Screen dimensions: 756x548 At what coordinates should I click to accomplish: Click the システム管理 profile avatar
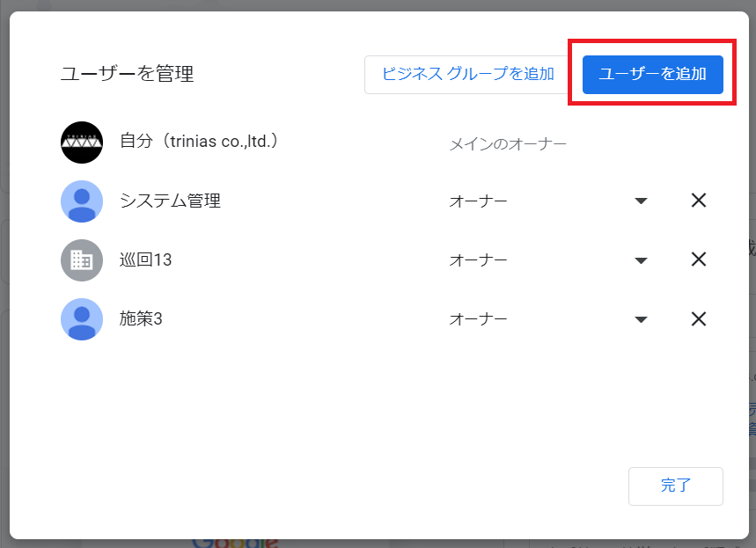[82, 201]
